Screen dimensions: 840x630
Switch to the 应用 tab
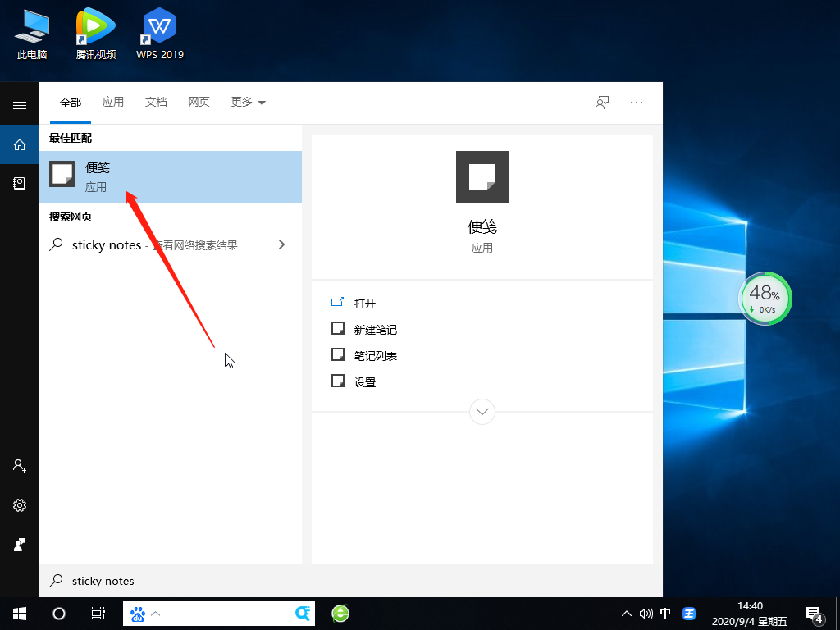(113, 103)
